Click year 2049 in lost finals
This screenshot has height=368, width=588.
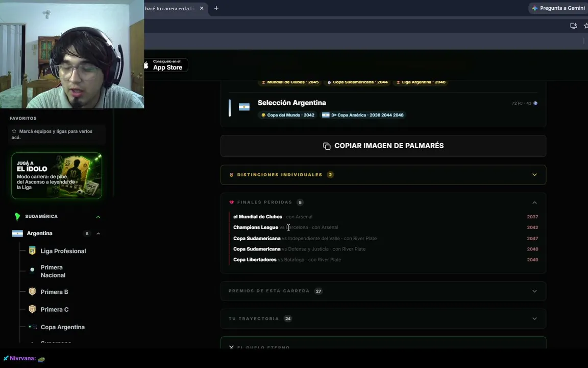[532, 260]
